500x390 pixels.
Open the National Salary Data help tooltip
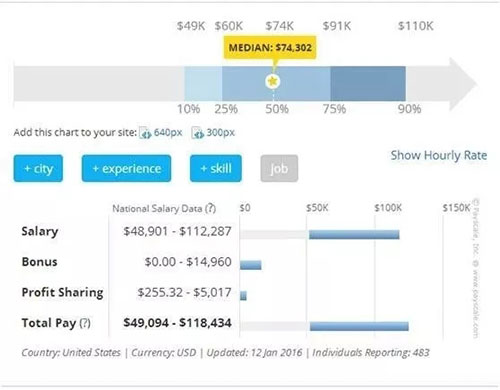tap(210, 209)
